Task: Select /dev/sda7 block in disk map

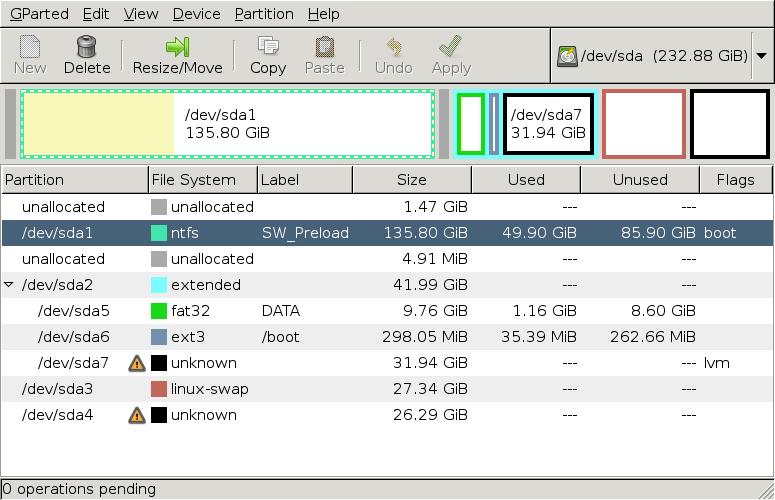Action: pos(548,124)
